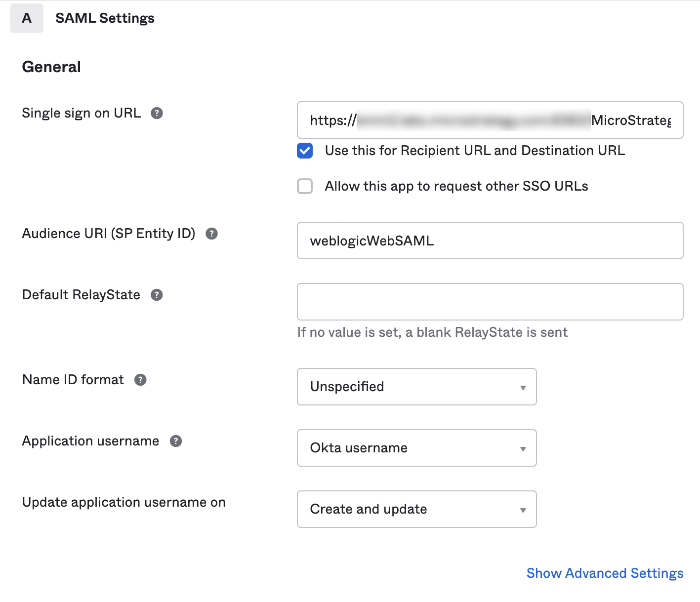
Task: Click the Name ID format dropdown arrow
Action: pos(523,388)
